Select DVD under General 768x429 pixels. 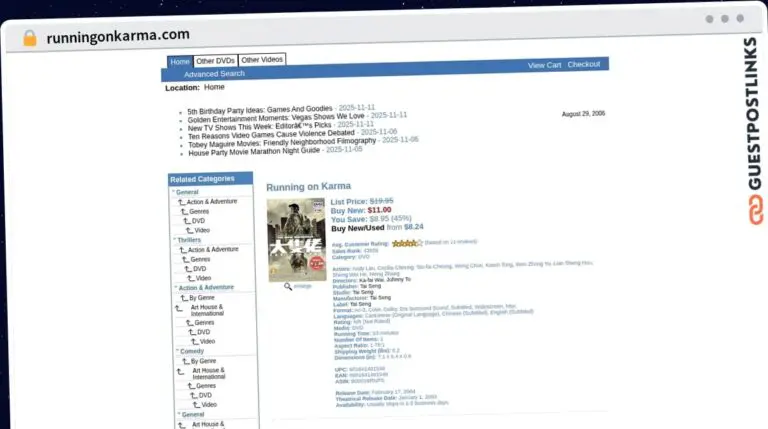pos(198,221)
